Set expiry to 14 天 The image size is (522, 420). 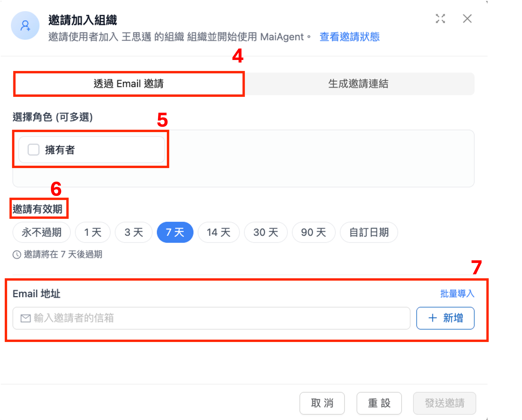point(219,232)
